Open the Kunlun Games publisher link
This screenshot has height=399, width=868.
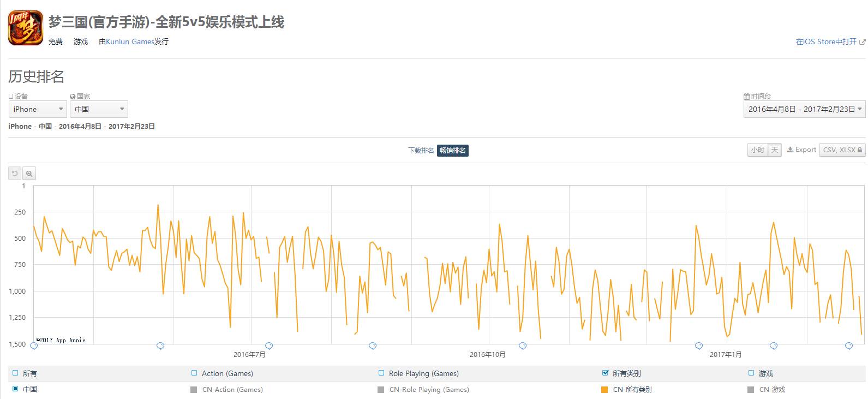pos(130,41)
